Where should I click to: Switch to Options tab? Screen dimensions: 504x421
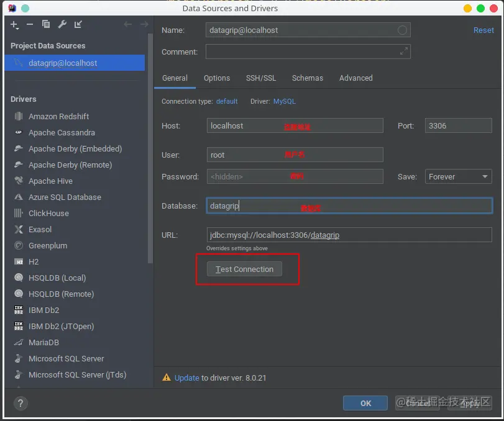pos(217,78)
